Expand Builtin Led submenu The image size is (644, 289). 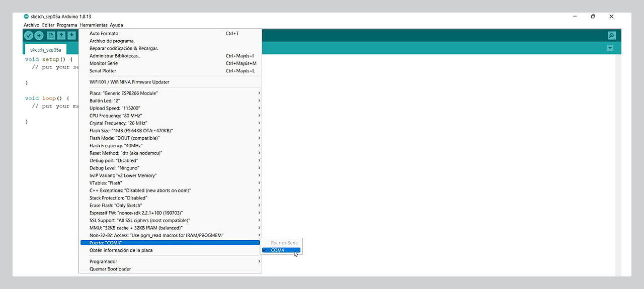click(x=170, y=101)
